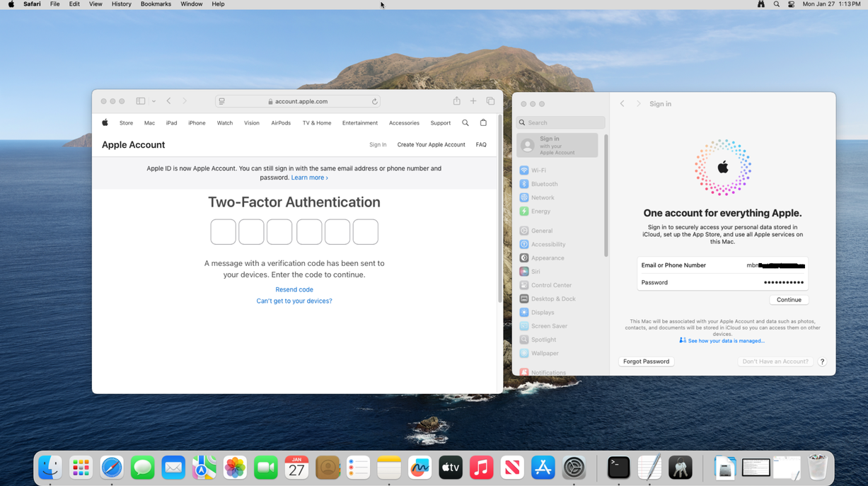This screenshot has width=868, height=486.
Task: Click Safari's forward navigation arrow
Action: point(185,101)
